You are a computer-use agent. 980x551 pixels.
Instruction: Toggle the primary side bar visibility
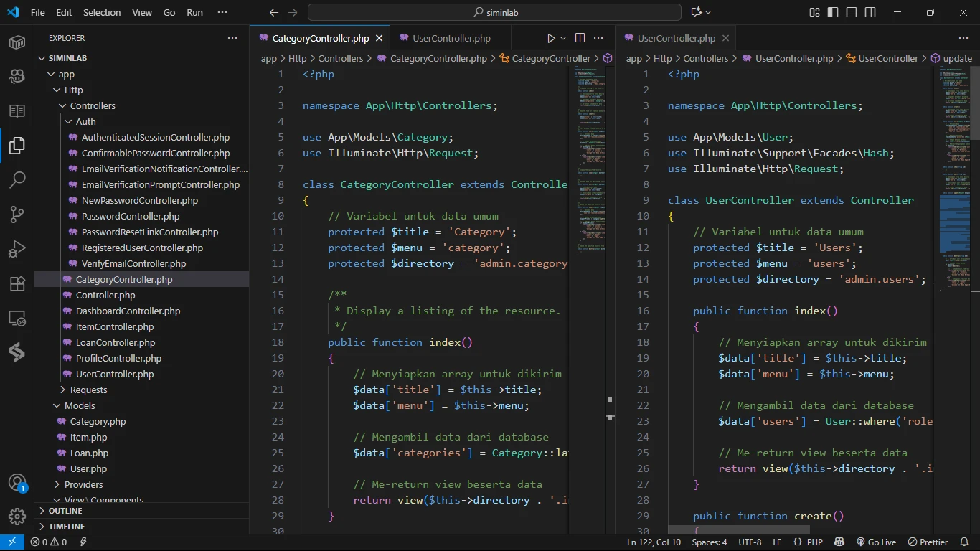[x=833, y=12]
